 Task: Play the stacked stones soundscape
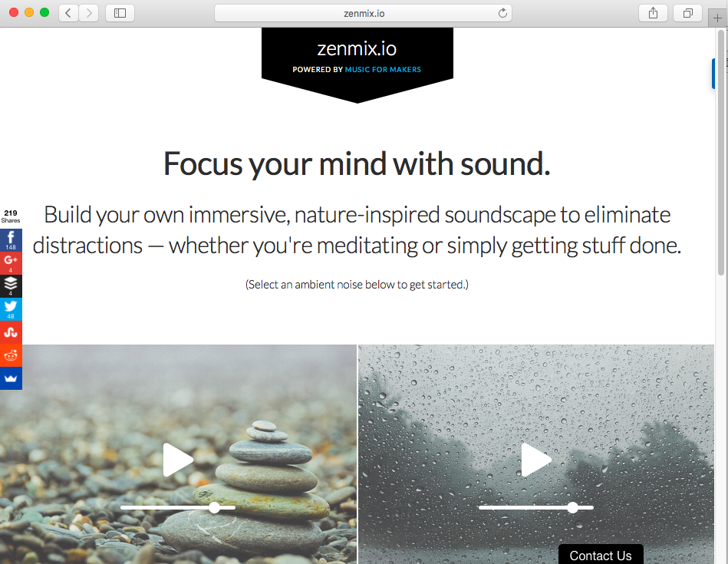178,460
